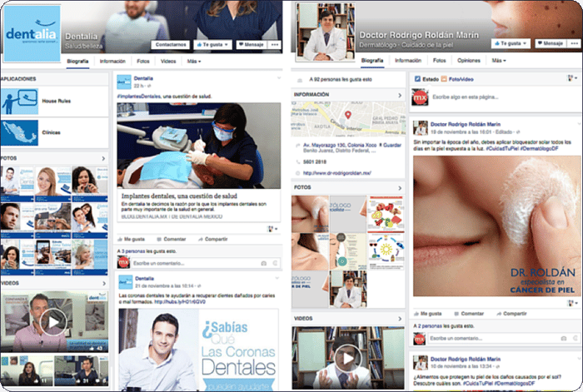Play the Dentalia featured video
This screenshot has height=392, width=583.
coord(53,322)
